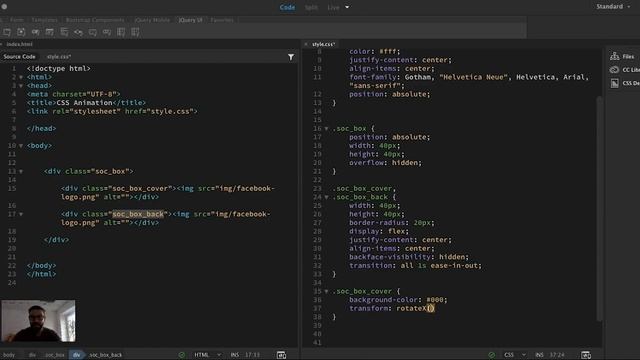Click the "overflow: hidden;" line
The width and height of the screenshot is (640, 360).
[385, 162]
